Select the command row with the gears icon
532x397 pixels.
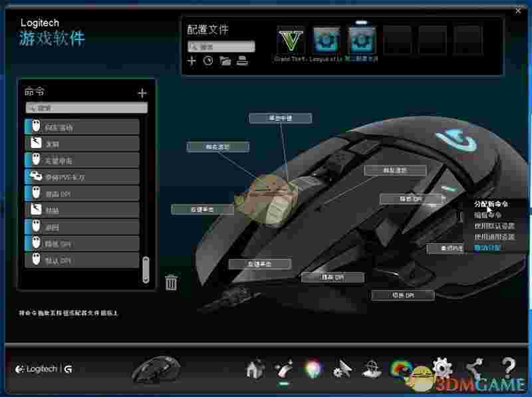[82, 177]
